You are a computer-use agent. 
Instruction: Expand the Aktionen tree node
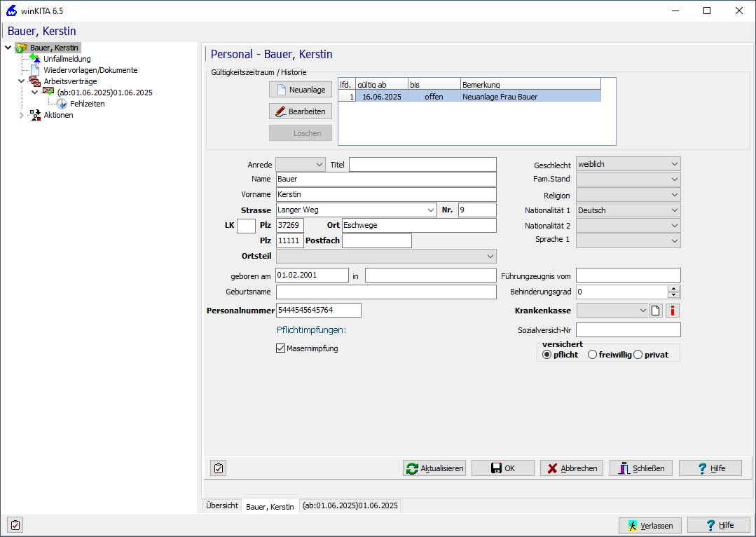pyautogui.click(x=21, y=115)
